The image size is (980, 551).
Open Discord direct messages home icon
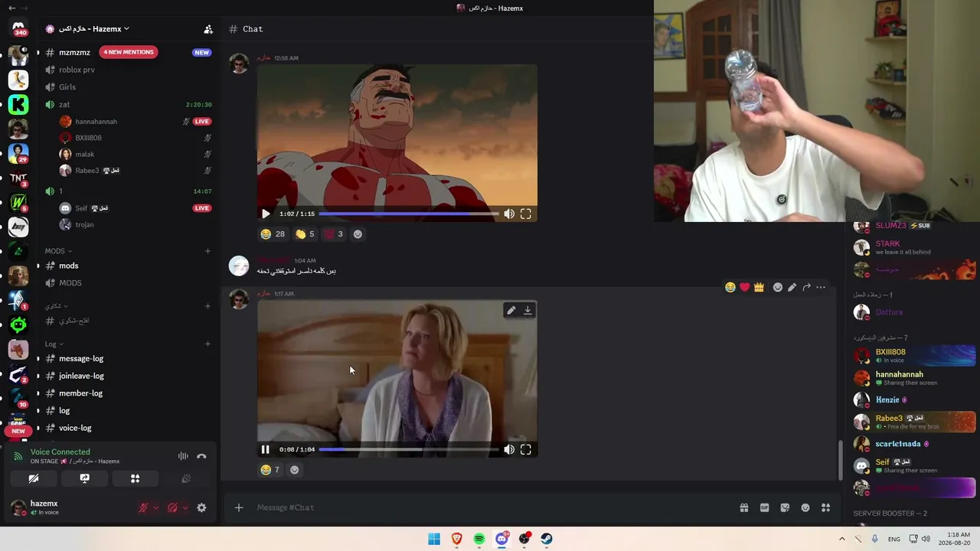[x=18, y=28]
